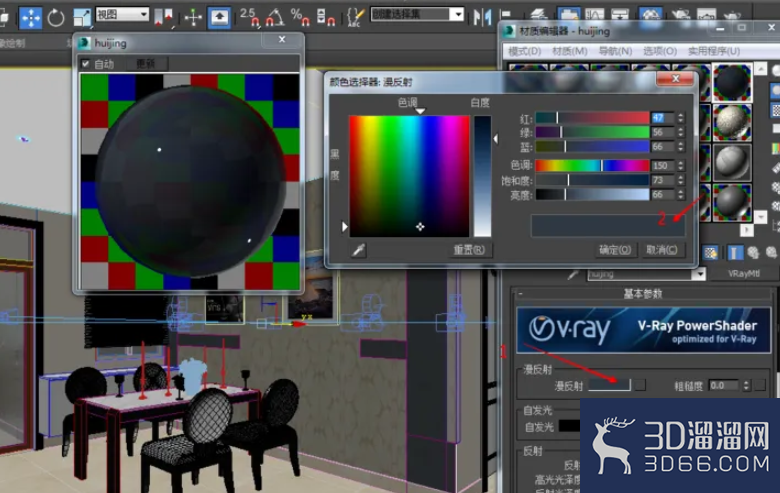780x493 pixels.
Task: Open the 导航(N) menu
Action: (x=615, y=51)
